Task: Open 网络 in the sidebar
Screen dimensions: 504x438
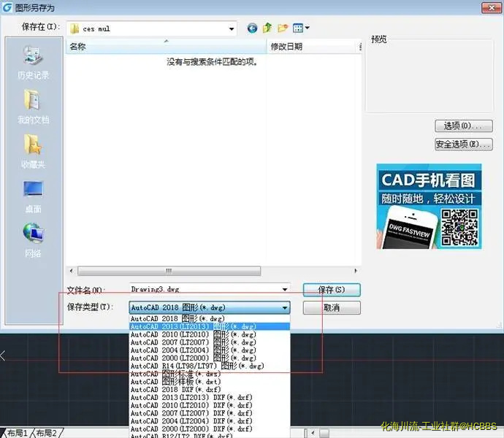Action: pyautogui.click(x=33, y=240)
